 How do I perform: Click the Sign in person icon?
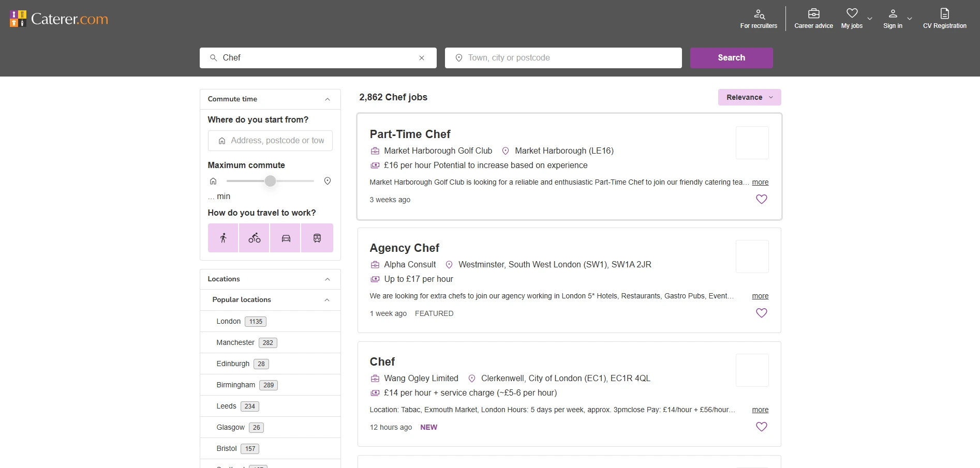tap(893, 13)
